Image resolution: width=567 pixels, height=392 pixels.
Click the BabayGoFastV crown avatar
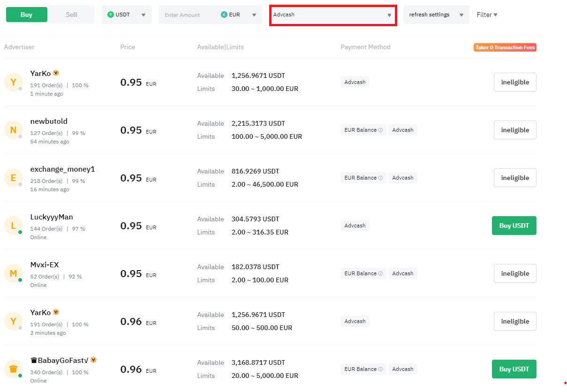(13, 369)
